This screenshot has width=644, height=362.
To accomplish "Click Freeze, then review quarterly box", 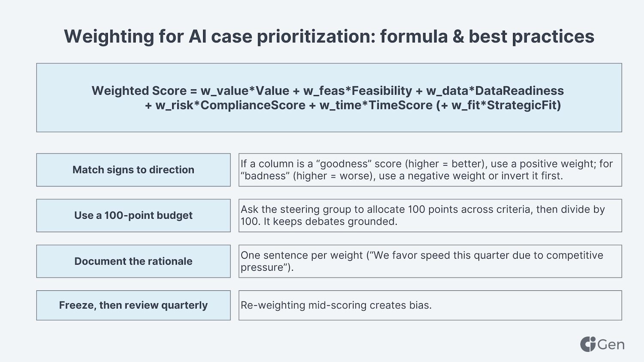I will (134, 305).
